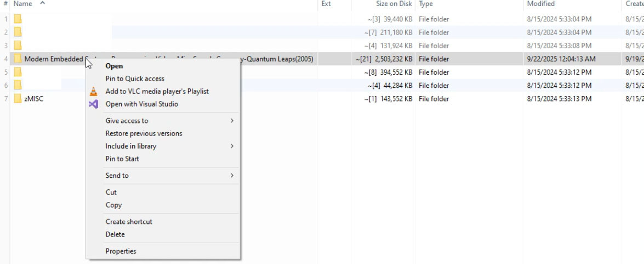Click the zMISC folder name
Viewport: 644px width, 264px height.
33,99
